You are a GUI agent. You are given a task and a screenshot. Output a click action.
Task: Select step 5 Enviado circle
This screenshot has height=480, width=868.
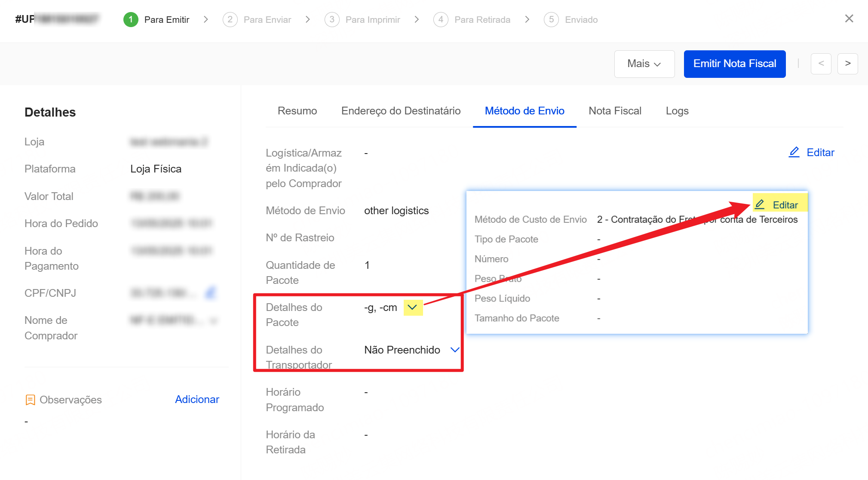coord(551,20)
